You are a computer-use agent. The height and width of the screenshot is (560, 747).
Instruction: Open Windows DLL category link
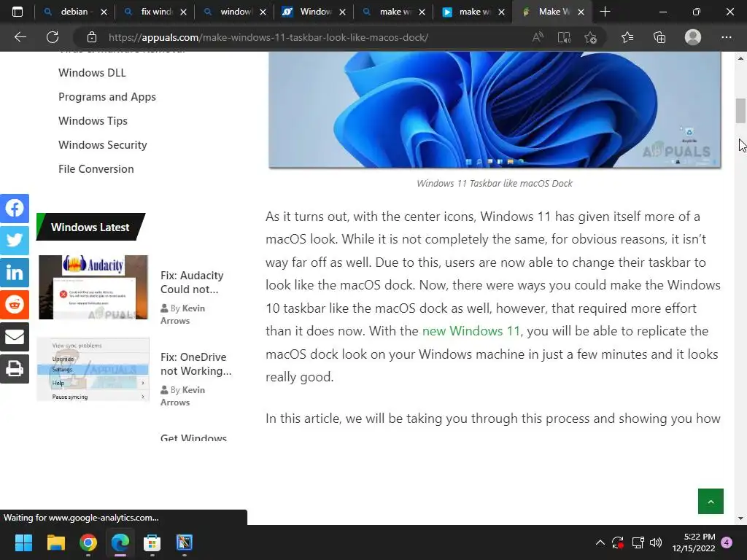pyautogui.click(x=92, y=73)
